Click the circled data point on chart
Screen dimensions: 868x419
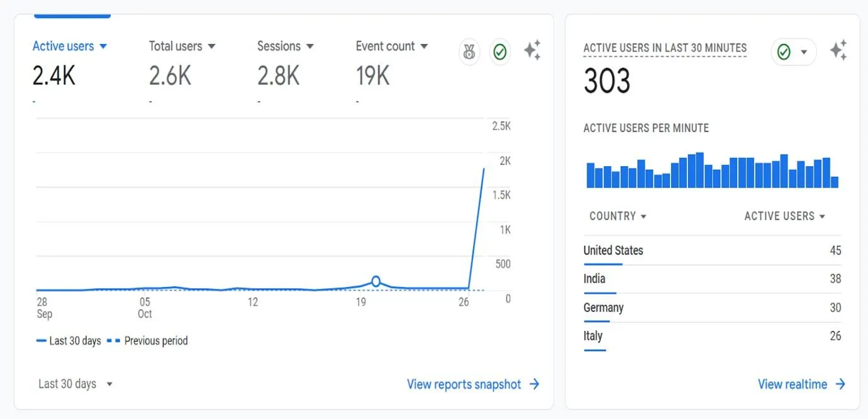tap(376, 281)
